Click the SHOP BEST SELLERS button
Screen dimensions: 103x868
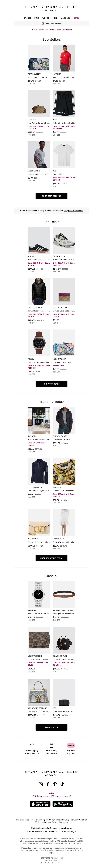point(51,196)
